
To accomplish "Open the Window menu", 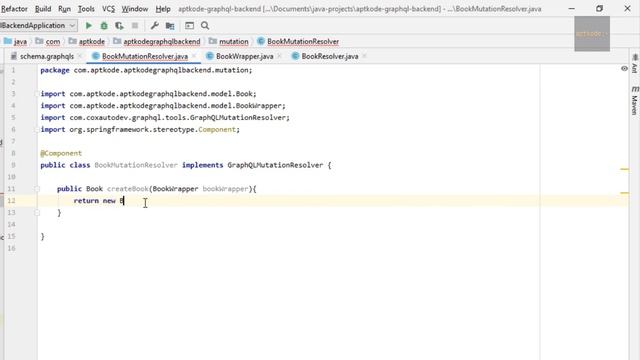I will click(135, 9).
